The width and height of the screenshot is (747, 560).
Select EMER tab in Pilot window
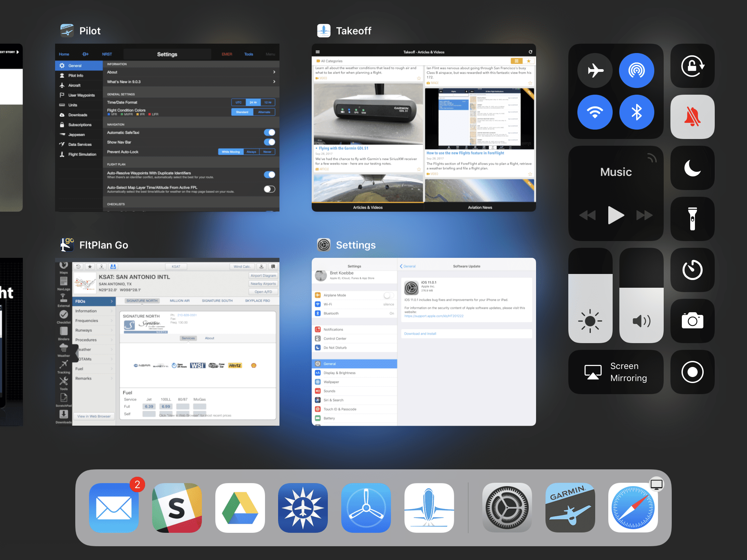[x=227, y=54]
